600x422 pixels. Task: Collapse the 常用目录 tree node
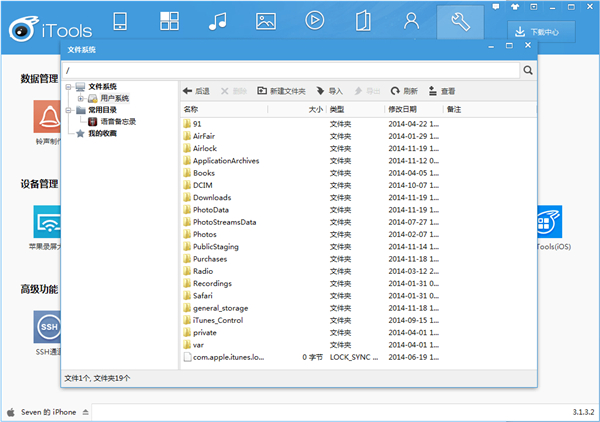[x=68, y=110]
